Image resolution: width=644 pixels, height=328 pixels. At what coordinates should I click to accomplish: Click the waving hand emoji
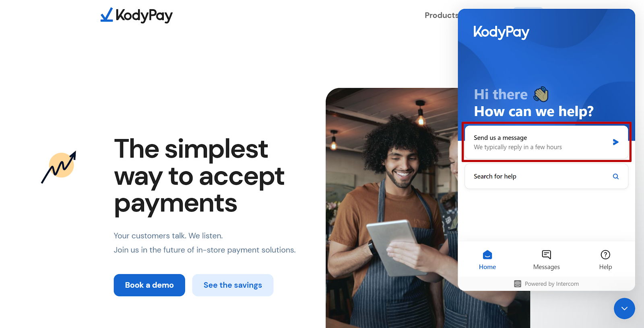coord(541,94)
